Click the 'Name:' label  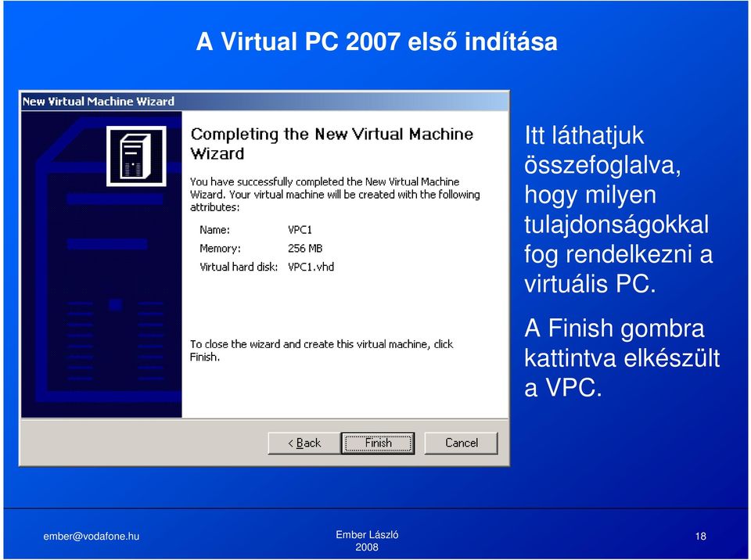point(214,229)
